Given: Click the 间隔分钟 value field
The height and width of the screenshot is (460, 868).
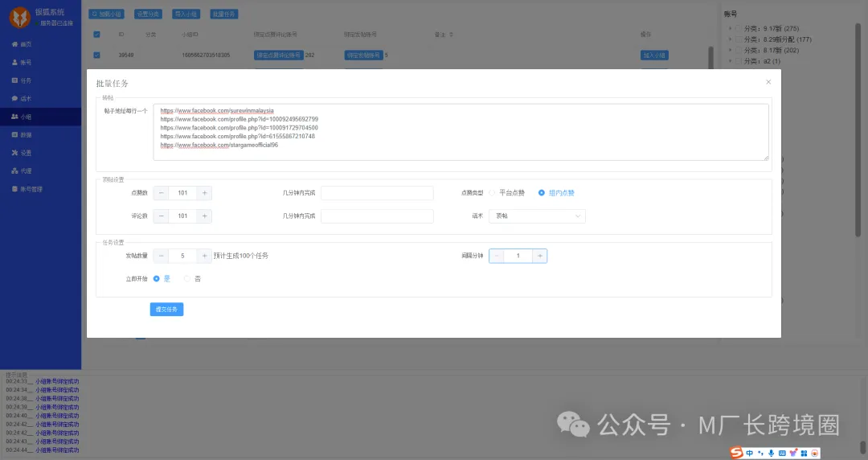Looking at the screenshot, I should [x=518, y=256].
